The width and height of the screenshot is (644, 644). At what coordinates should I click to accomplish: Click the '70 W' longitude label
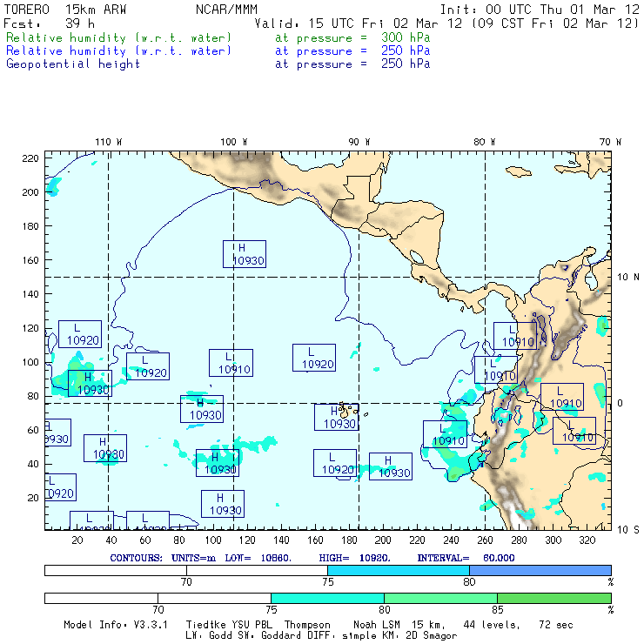point(610,142)
